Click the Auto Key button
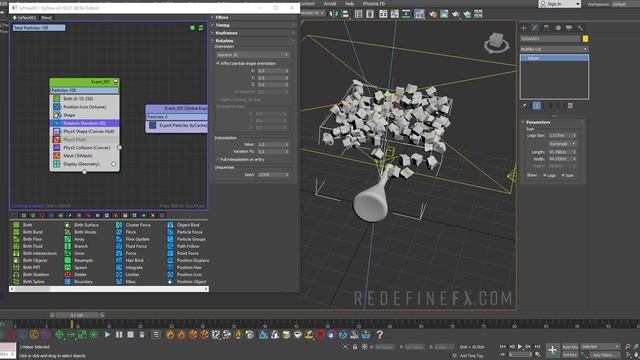The image size is (640, 360). [x=570, y=347]
